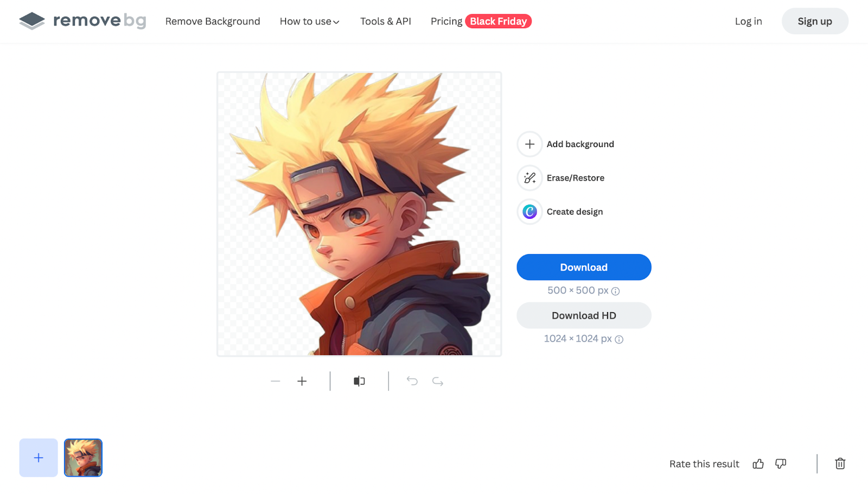Screen dimensions: 868x494
Task: Select the Create design label
Action: coord(575,212)
